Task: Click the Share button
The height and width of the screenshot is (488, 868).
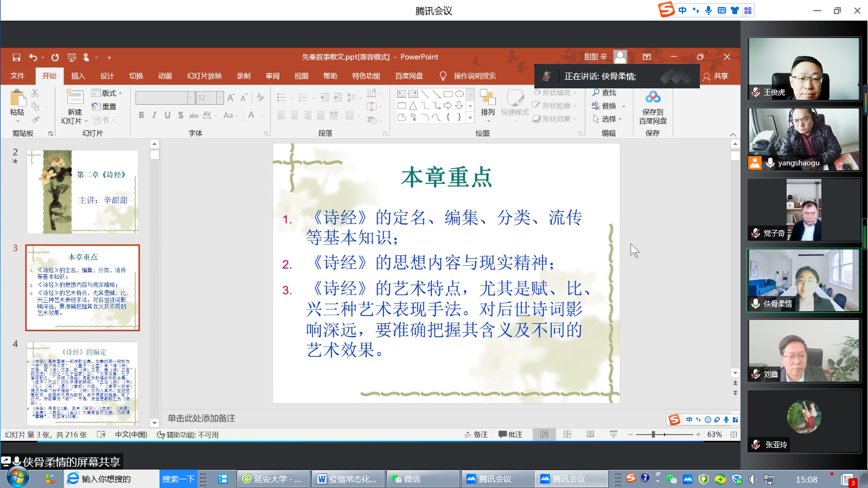Action: click(716, 76)
